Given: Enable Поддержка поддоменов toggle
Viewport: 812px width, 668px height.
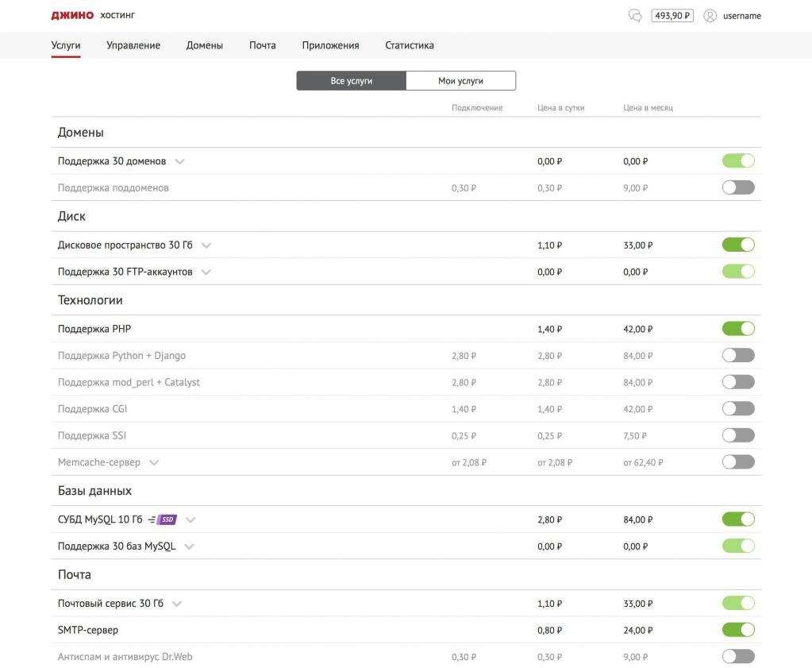Looking at the screenshot, I should (737, 187).
